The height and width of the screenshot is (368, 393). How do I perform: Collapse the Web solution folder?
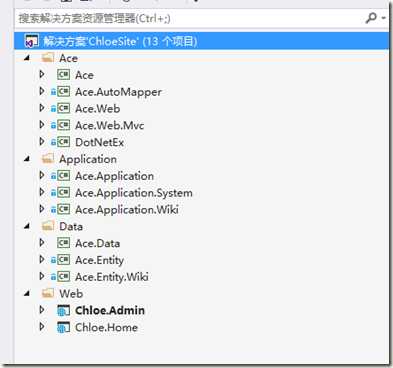27,294
